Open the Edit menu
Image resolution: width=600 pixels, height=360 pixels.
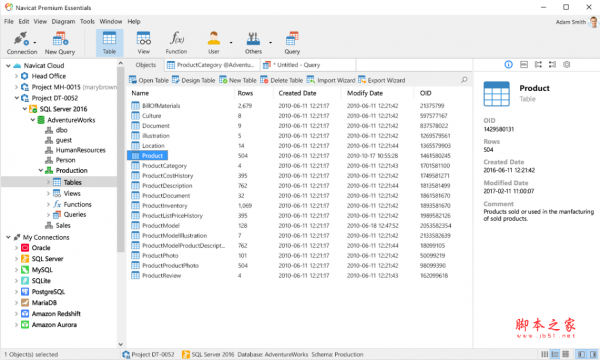(24, 21)
